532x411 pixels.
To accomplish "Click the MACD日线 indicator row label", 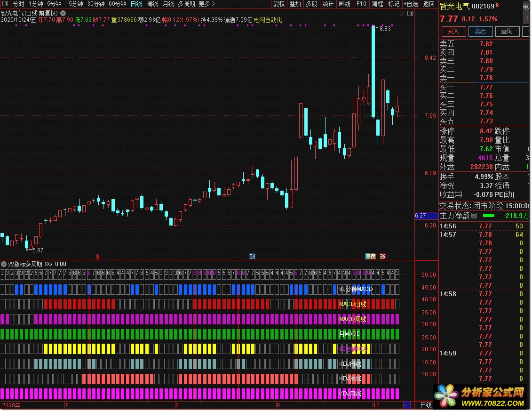I will pos(352,304).
